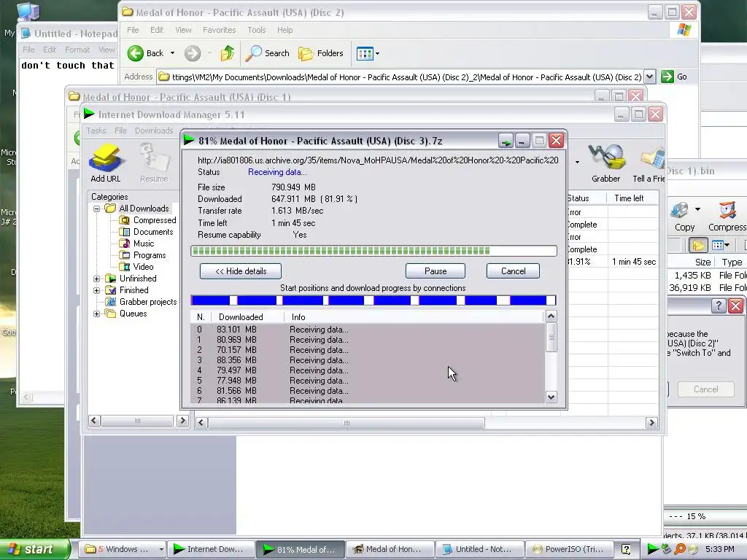Click the Hide details button

point(241,271)
